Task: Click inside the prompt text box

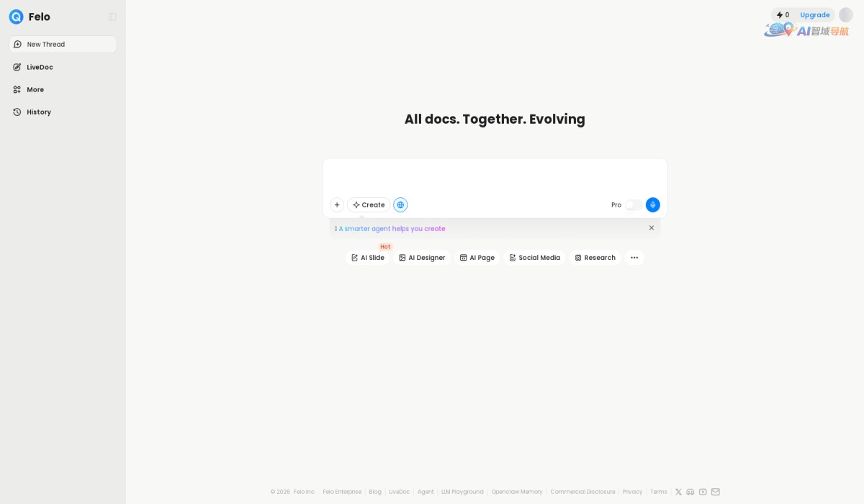Action: point(494,176)
